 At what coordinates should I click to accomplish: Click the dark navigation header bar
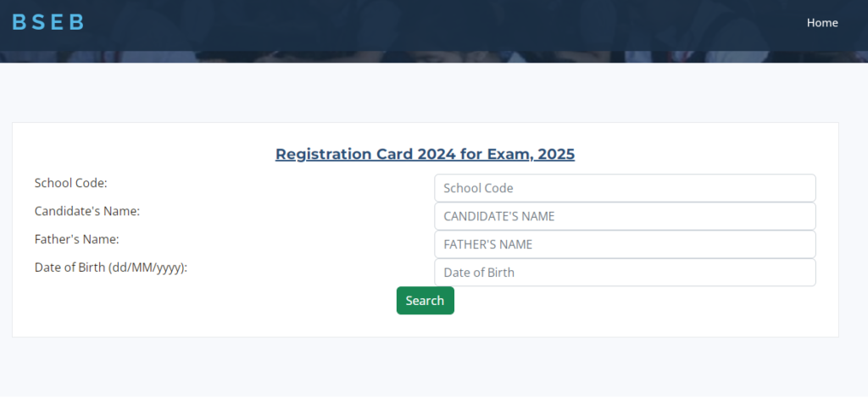424,23
